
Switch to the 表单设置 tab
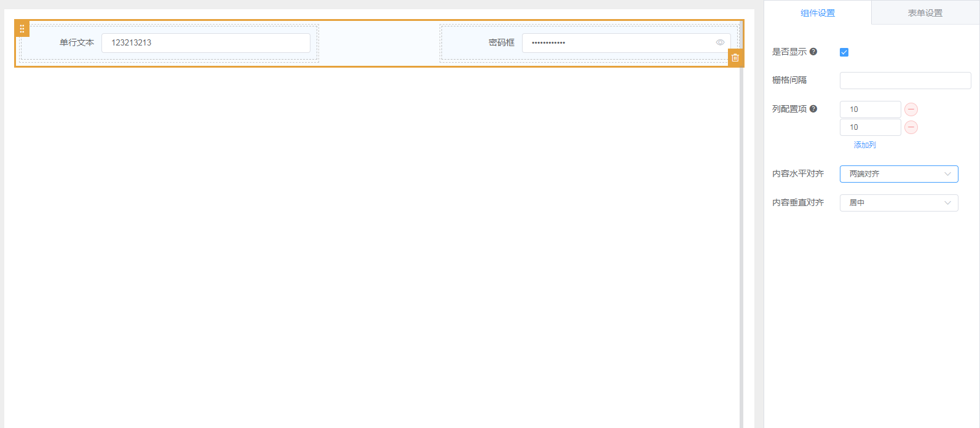point(925,13)
